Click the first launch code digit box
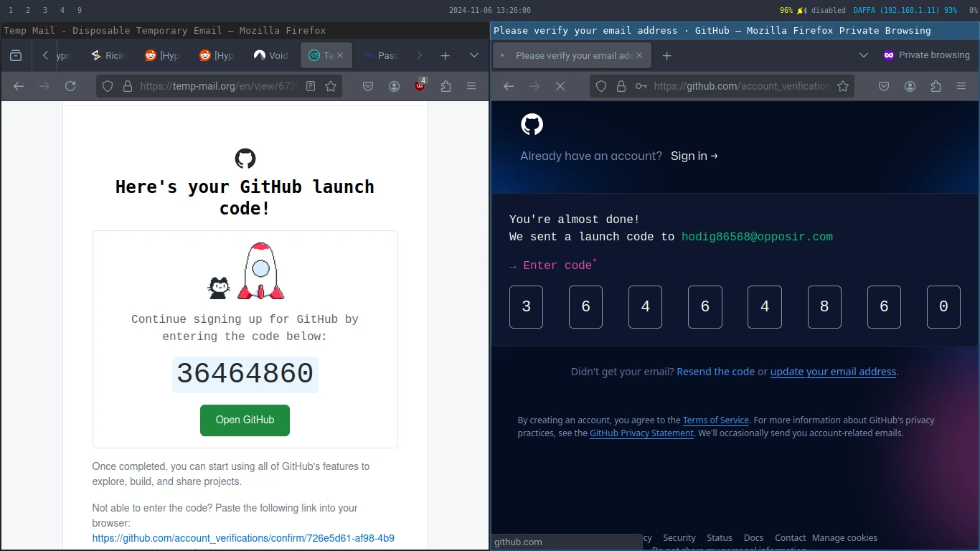Viewport: 980px width, 551px height. [526, 306]
